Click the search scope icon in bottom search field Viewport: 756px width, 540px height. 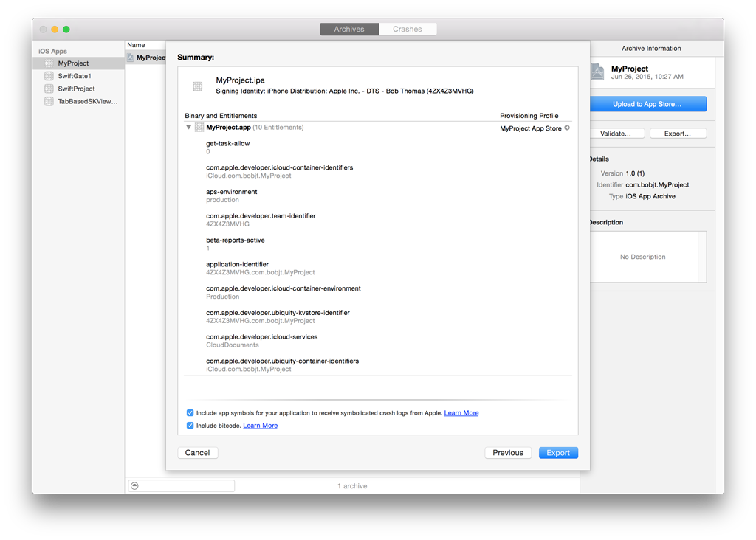coord(134,485)
